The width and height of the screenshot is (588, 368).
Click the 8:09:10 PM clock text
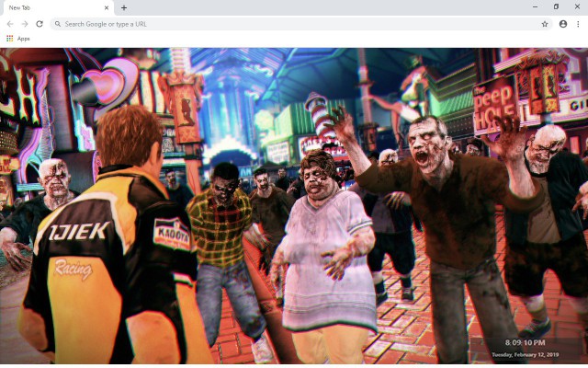tap(525, 343)
